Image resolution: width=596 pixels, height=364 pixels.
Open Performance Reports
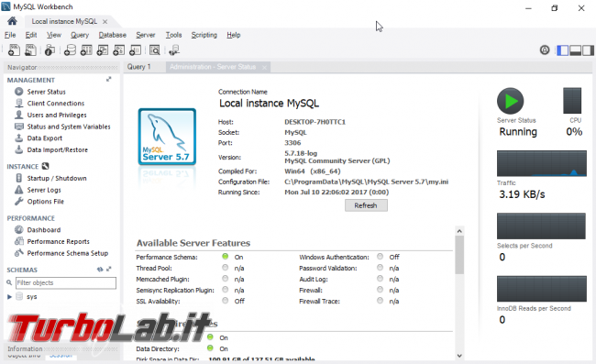[x=58, y=242]
